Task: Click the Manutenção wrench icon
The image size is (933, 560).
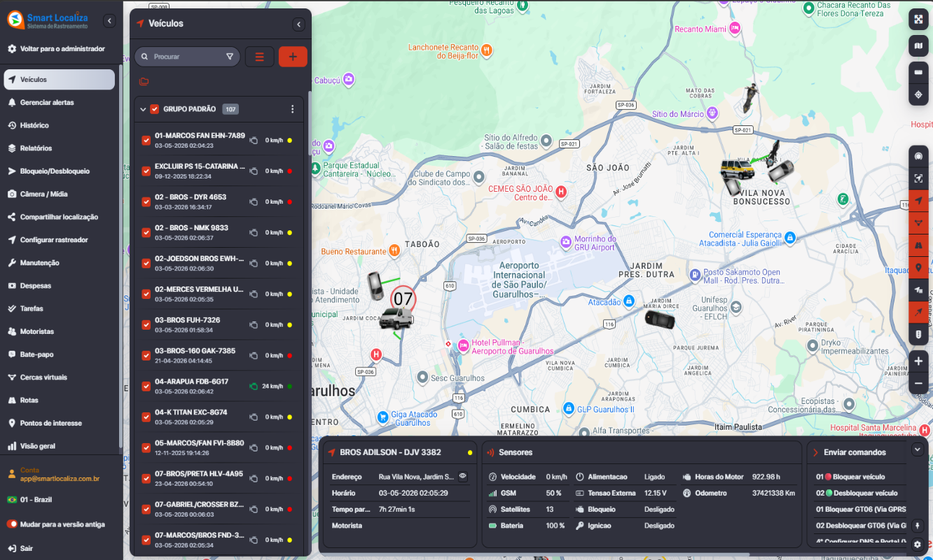Action: tap(12, 262)
